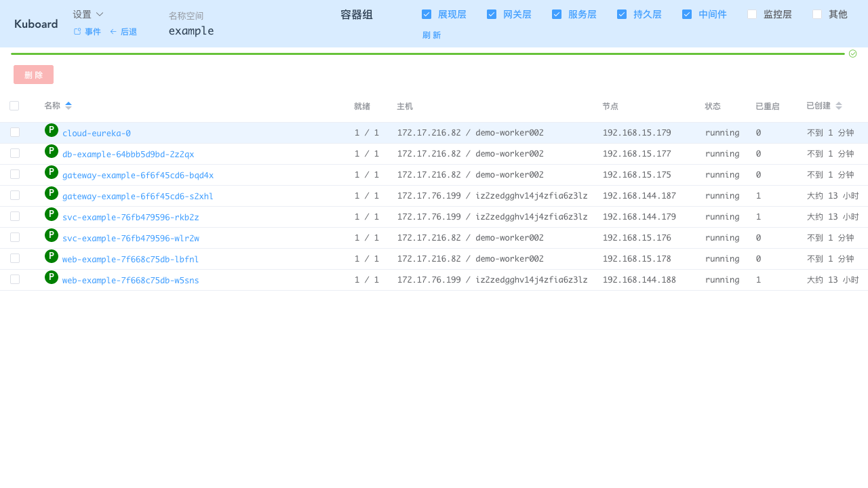The image size is (868, 488).
Task: Click the namespace name example
Action: (191, 30)
